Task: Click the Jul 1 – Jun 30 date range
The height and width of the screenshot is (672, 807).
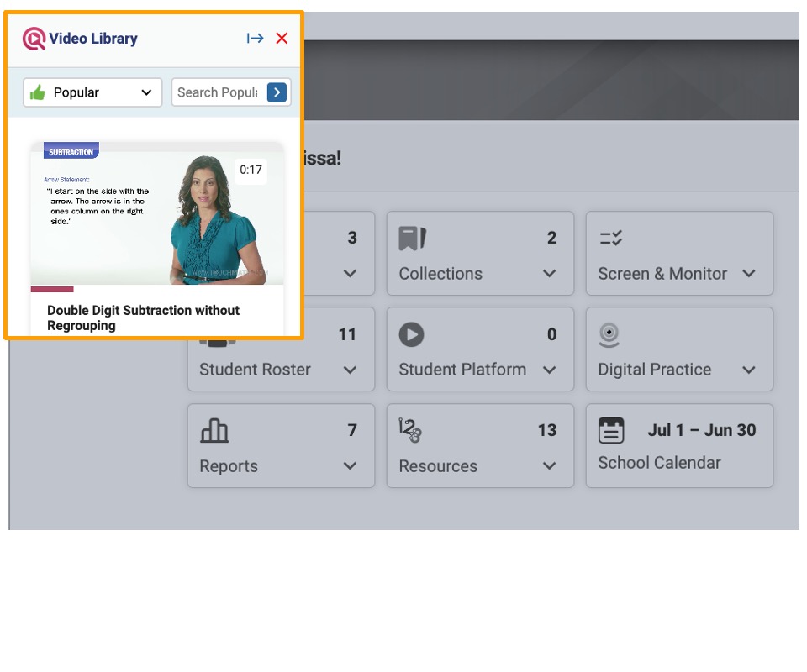Action: [701, 430]
